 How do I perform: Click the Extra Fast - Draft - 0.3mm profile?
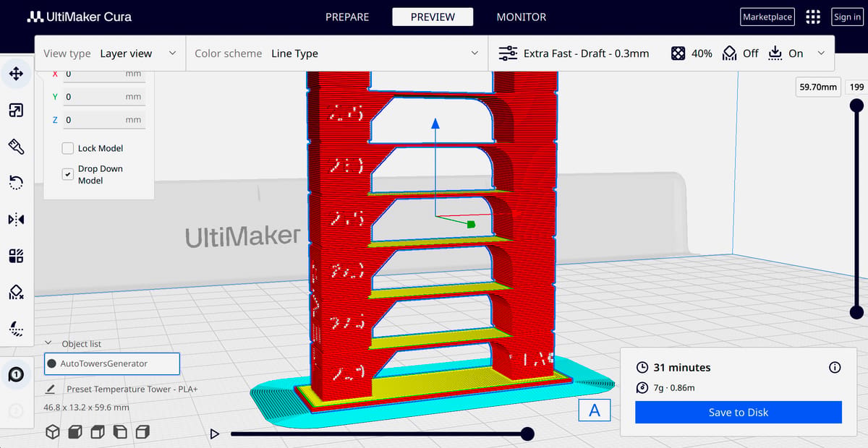point(586,53)
